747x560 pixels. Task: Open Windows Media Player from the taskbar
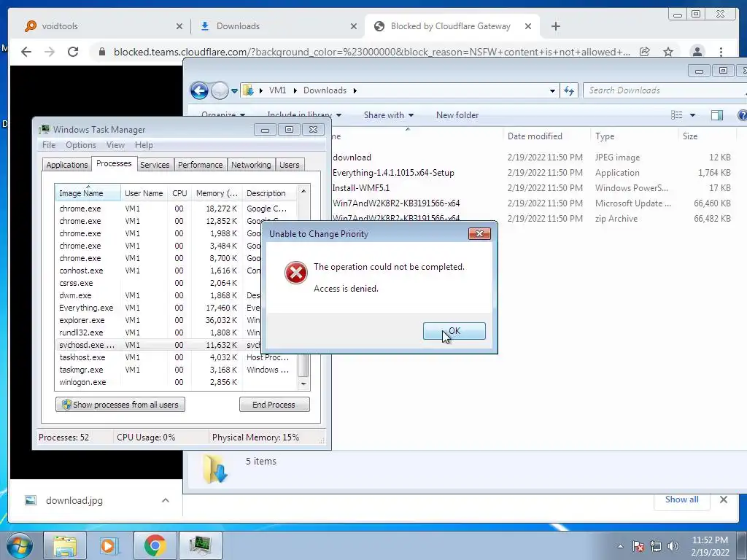click(x=109, y=545)
